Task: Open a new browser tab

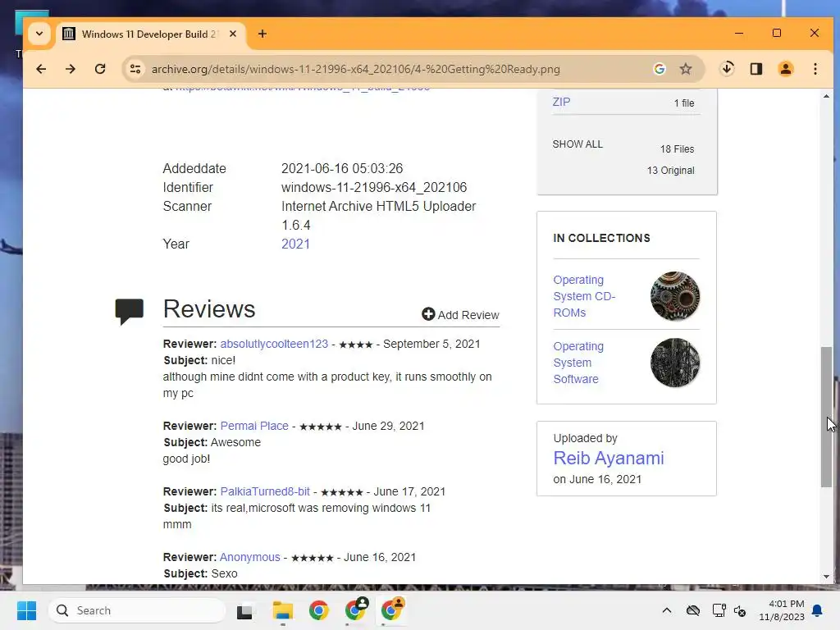Action: [x=262, y=34]
